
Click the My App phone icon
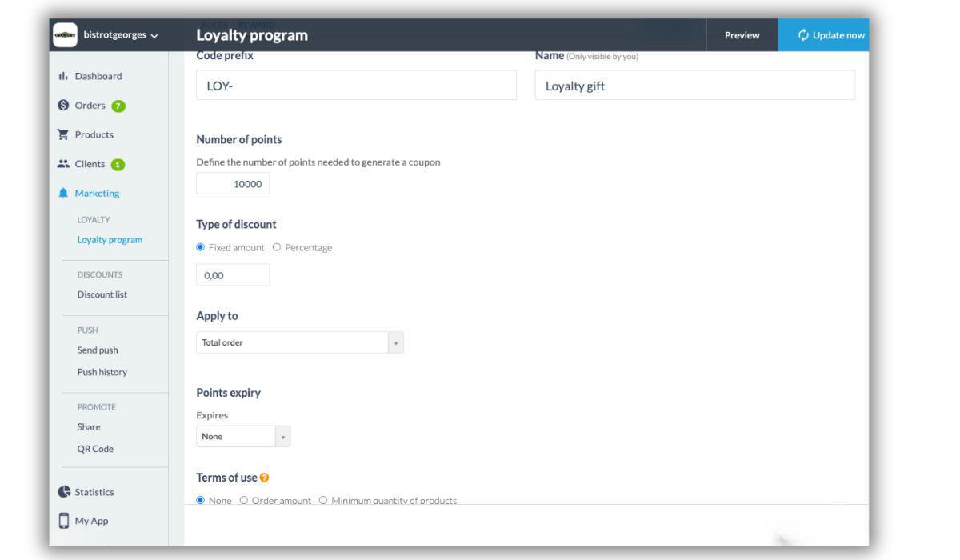point(64,521)
